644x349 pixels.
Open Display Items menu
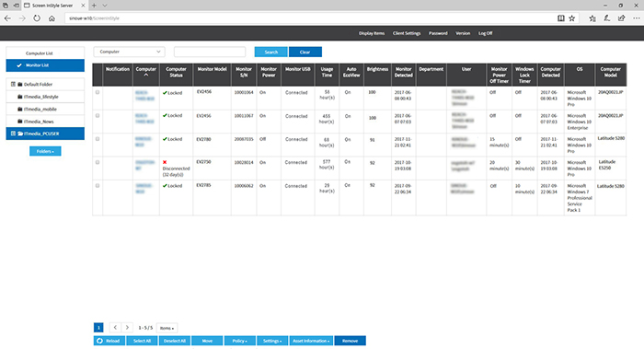click(x=372, y=33)
